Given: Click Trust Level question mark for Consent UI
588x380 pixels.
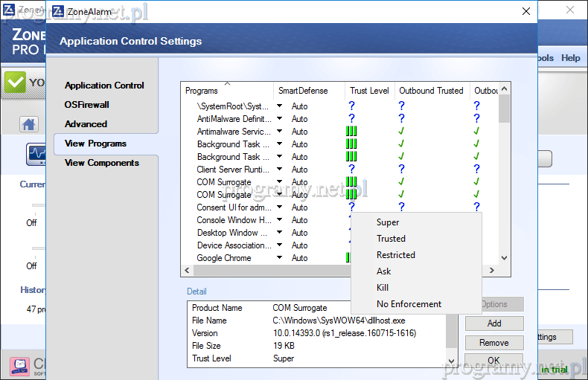Looking at the screenshot, I should pos(351,207).
